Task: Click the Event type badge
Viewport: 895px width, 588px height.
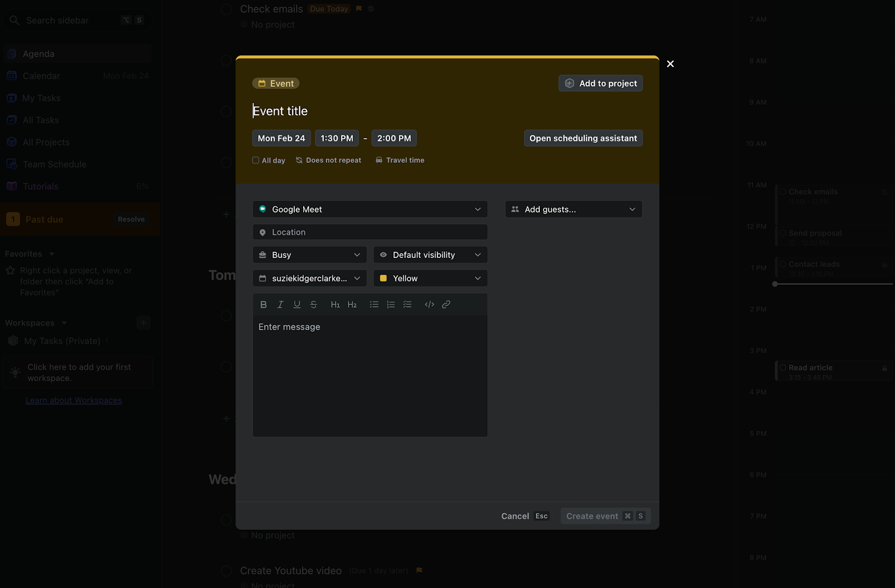Action: [276, 83]
